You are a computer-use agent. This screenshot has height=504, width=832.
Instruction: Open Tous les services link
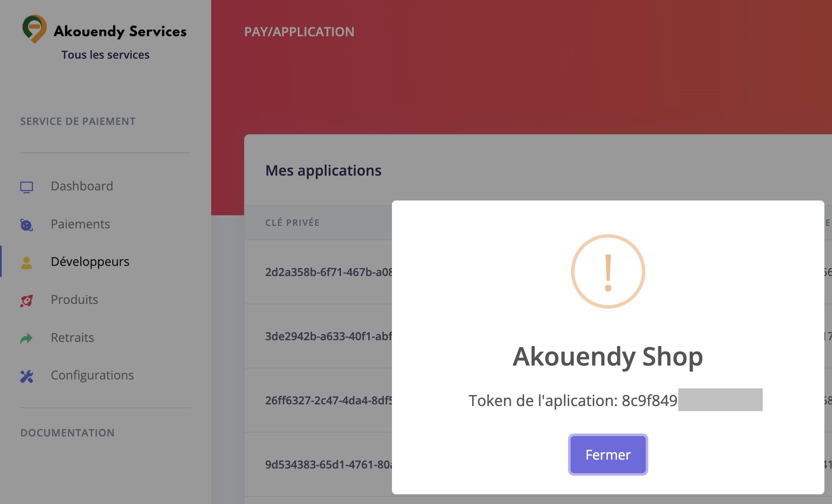pyautogui.click(x=105, y=55)
